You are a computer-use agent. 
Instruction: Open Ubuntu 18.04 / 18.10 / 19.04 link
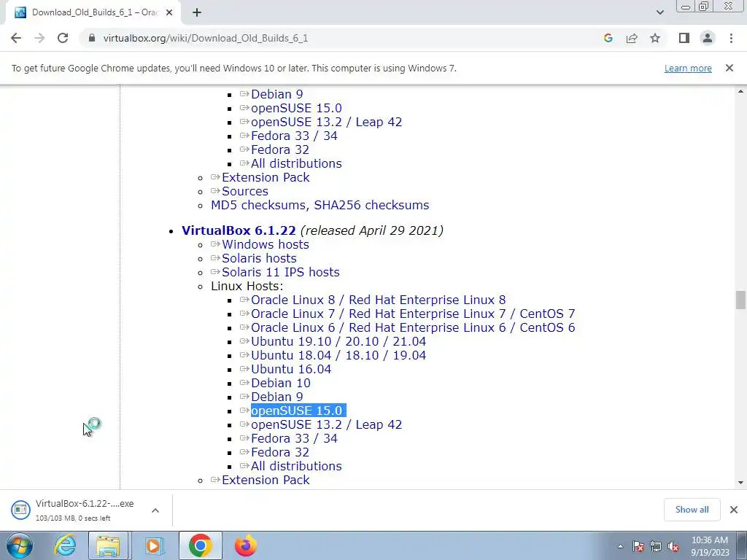338,355
